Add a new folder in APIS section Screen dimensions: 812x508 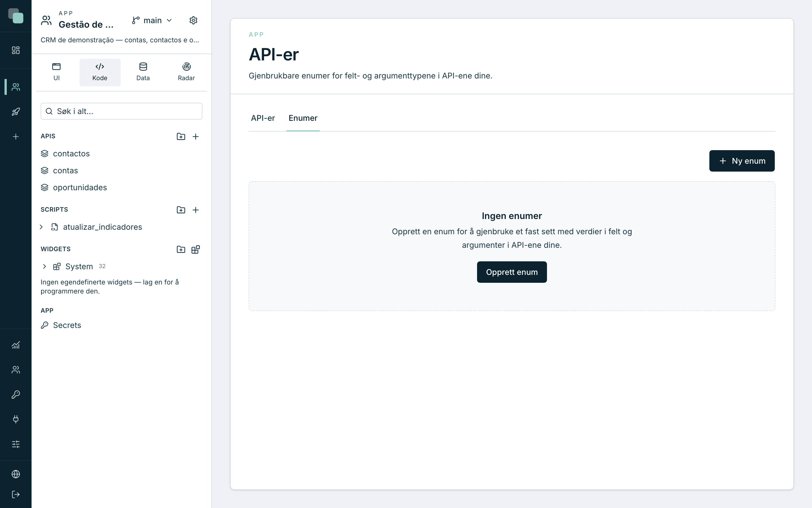pyautogui.click(x=181, y=136)
